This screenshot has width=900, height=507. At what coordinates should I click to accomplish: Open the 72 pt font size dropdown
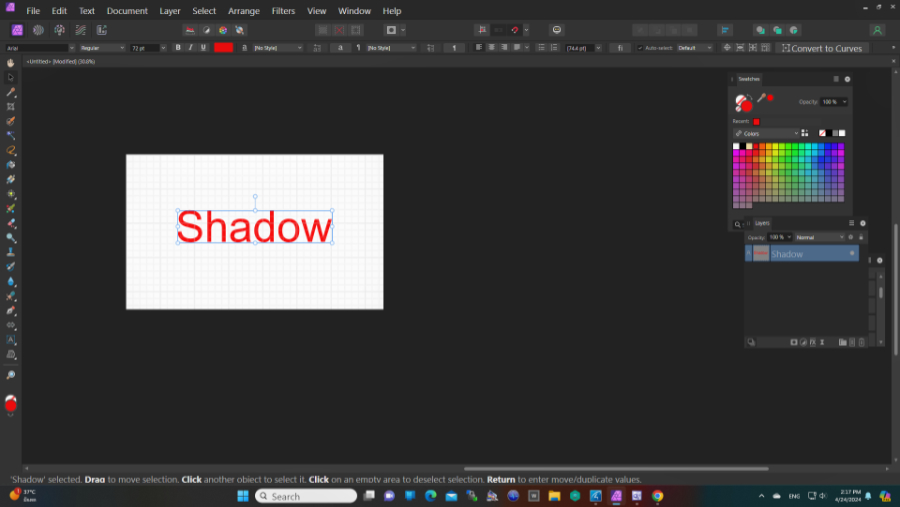point(150,47)
